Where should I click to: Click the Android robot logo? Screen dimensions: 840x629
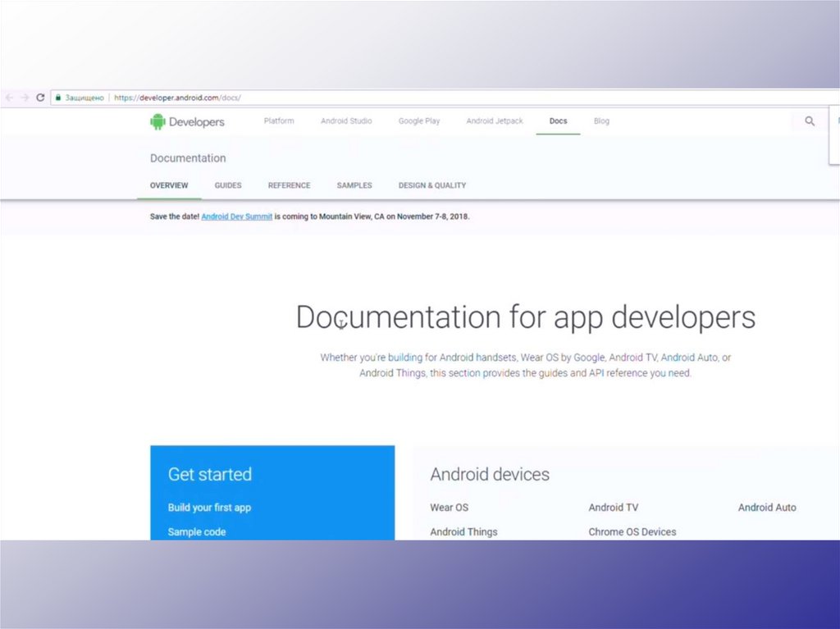coord(157,121)
